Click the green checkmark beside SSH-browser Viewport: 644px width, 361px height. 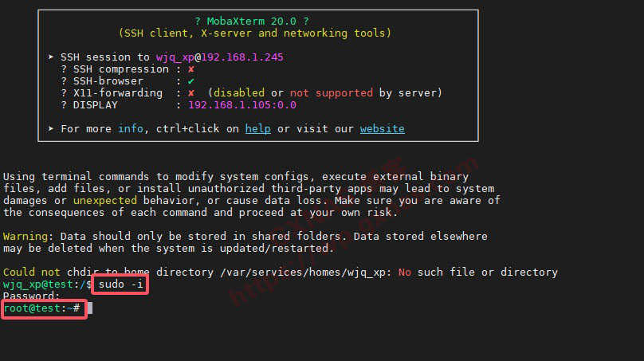click(191, 81)
